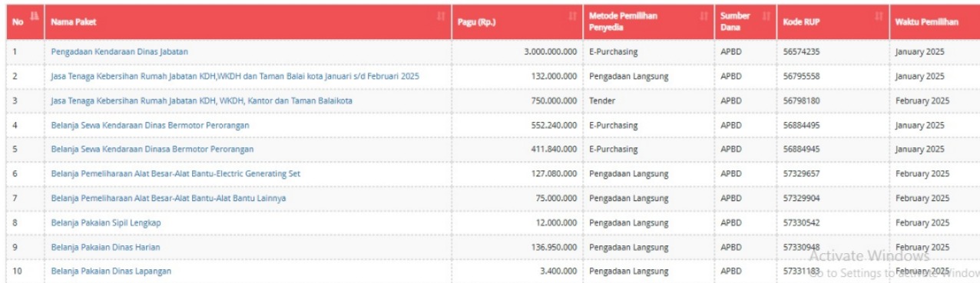This screenshot has width=980, height=283.
Task: Click sort icon in Sumber Dana header
Action: [x=766, y=16]
